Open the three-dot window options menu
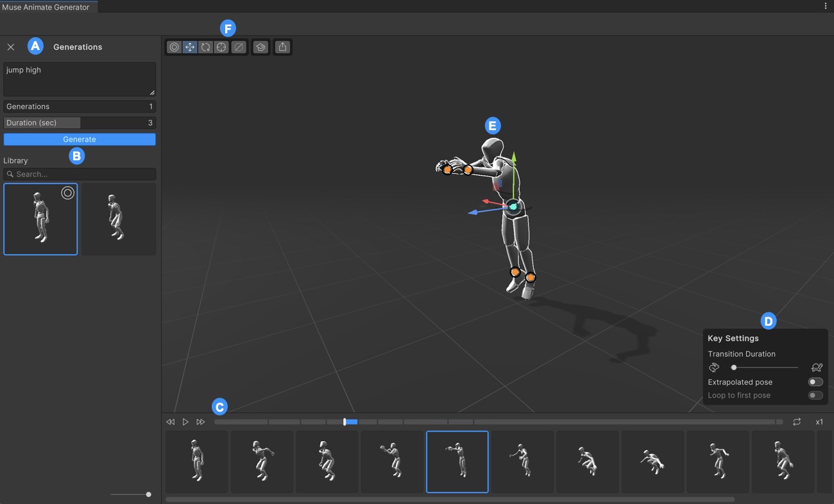 pos(826,6)
